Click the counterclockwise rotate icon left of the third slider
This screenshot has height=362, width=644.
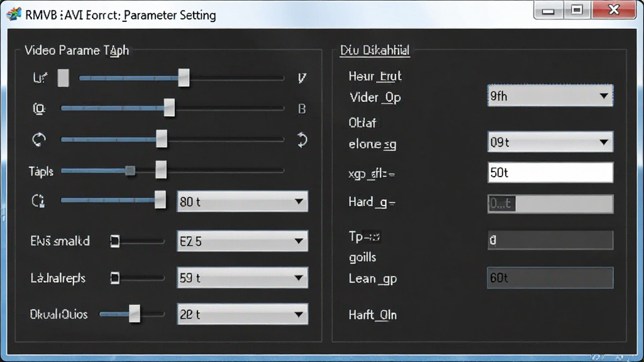(x=39, y=140)
